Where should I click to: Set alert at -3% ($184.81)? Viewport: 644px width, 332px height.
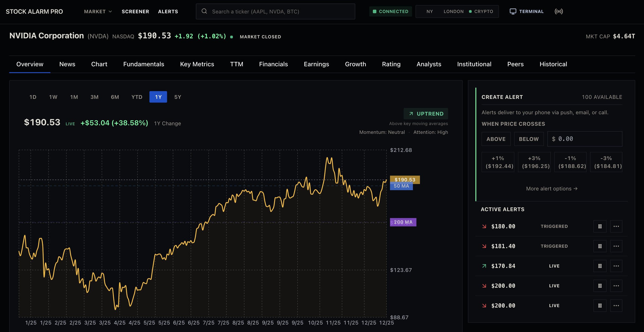(x=606, y=162)
